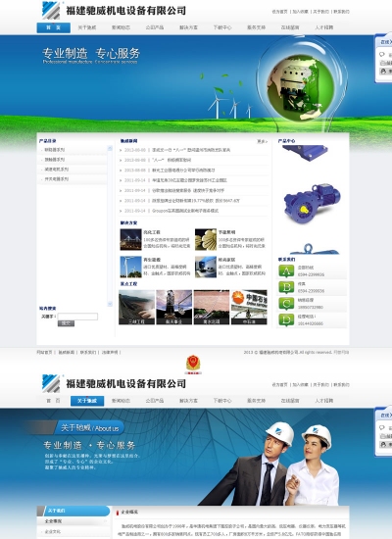
Task: Open 公司产品 in the top navigation bar
Action: coord(155,27)
